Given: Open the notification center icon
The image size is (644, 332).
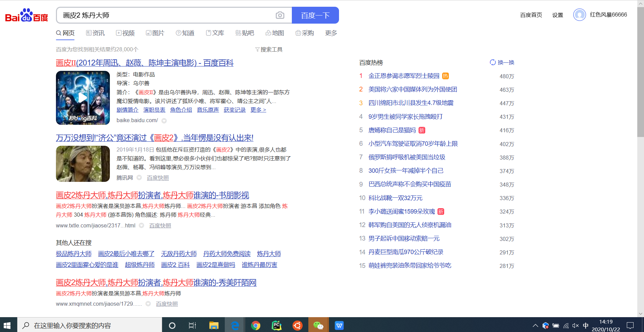Looking at the screenshot, I should pos(630,325).
